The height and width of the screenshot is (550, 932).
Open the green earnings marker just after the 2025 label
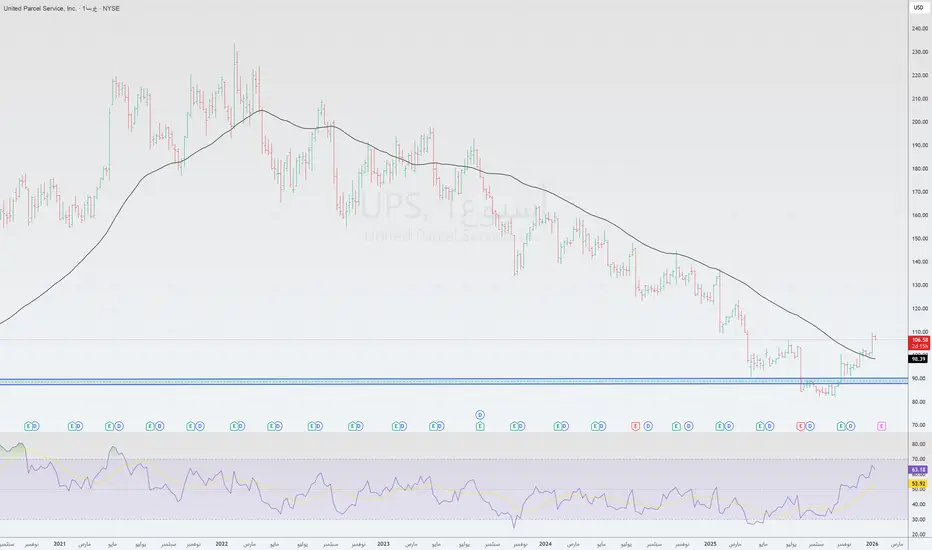719,426
